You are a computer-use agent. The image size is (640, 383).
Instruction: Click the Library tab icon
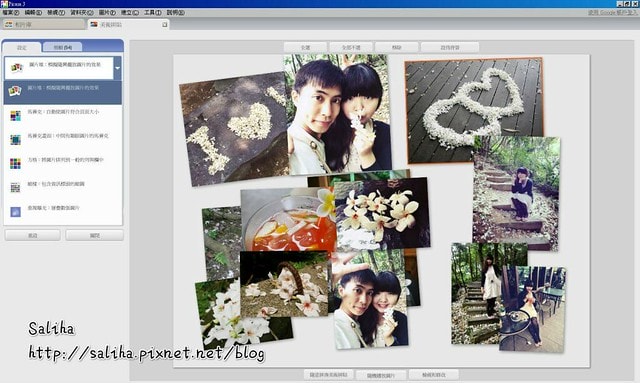pyautogui.click(x=9, y=24)
